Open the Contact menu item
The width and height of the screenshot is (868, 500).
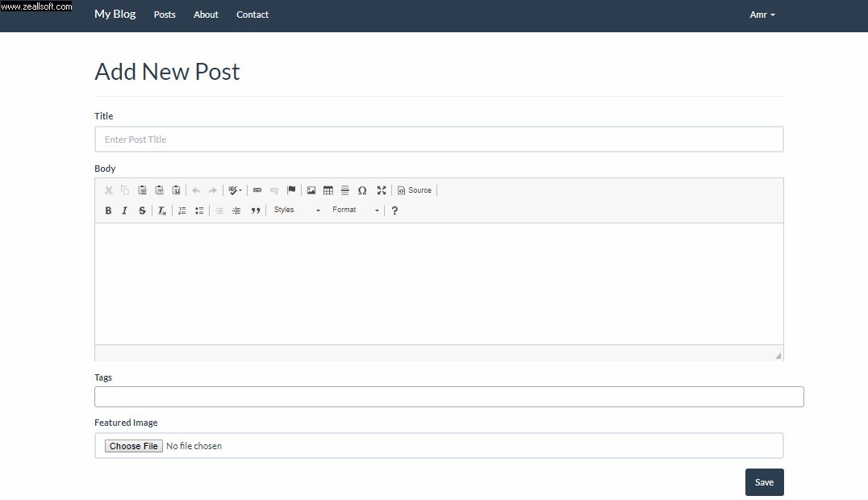[252, 15]
